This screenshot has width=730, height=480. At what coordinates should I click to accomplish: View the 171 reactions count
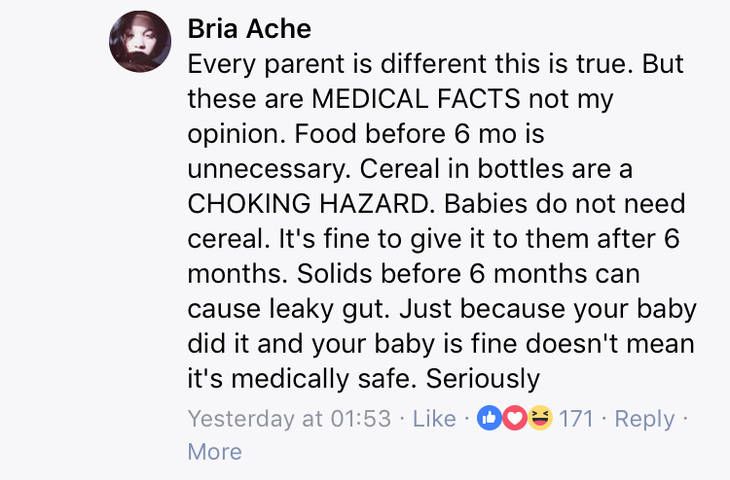pyautogui.click(x=576, y=418)
